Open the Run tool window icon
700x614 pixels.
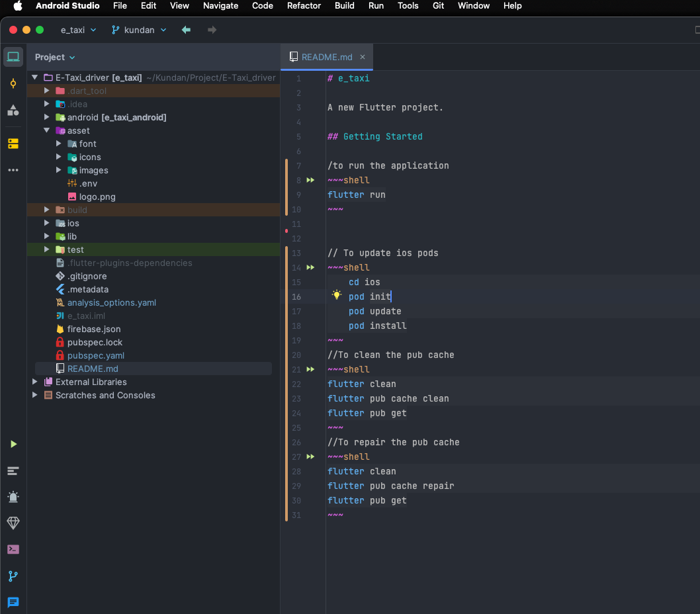click(x=13, y=444)
